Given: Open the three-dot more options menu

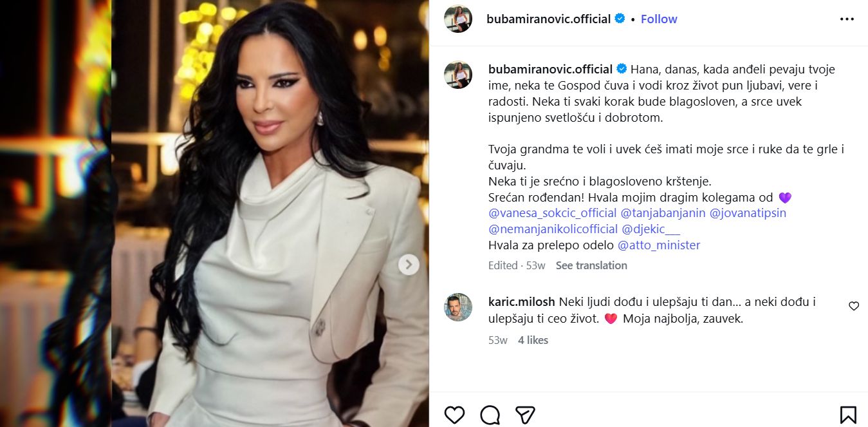Looking at the screenshot, I should [x=847, y=19].
